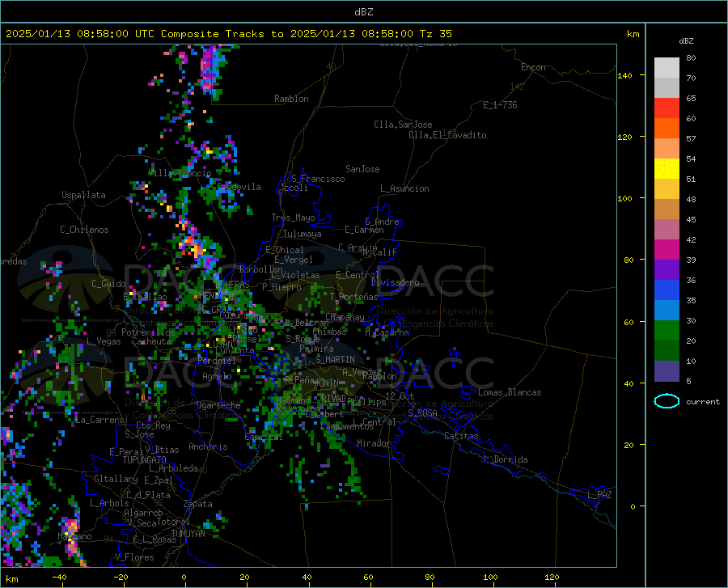Click the L_PAZ map label
The image size is (728, 588).
(599, 495)
